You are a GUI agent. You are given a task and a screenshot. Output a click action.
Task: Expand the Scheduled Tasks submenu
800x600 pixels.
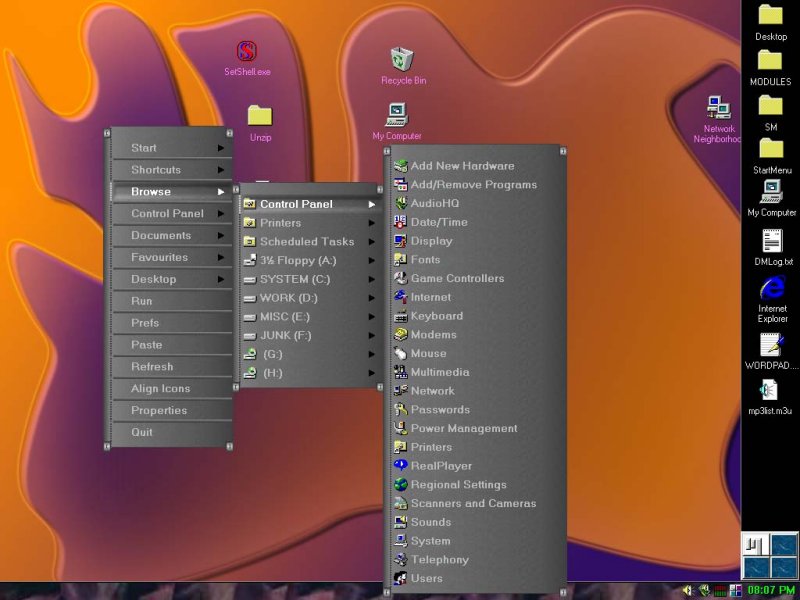click(x=308, y=242)
